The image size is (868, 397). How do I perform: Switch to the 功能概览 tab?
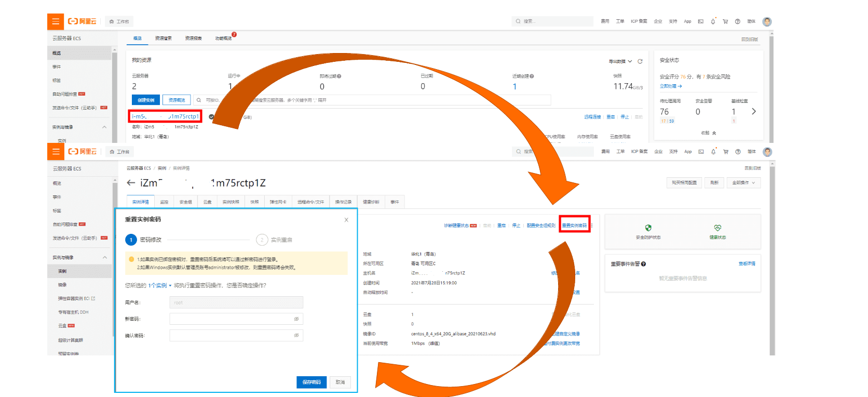tap(223, 38)
